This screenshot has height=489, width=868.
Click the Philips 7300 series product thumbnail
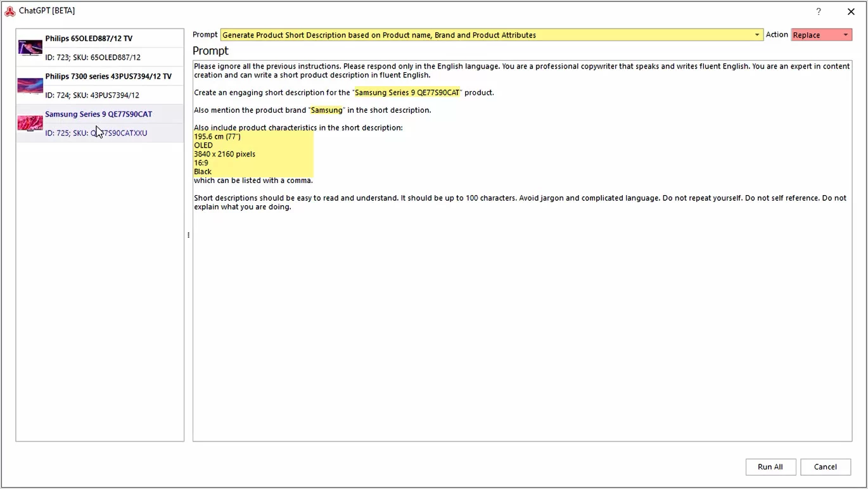pos(30,86)
